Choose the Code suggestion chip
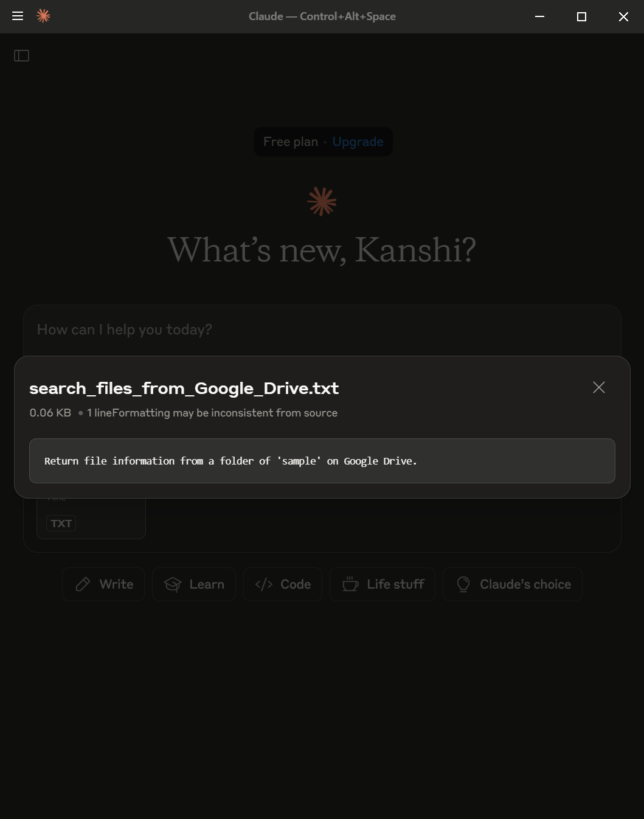 pyautogui.click(x=283, y=584)
